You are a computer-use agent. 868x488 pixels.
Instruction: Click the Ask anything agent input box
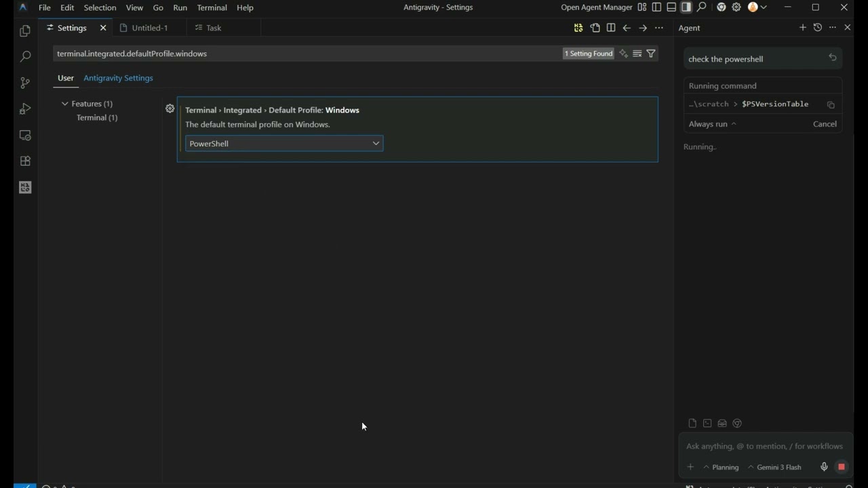coord(764,446)
